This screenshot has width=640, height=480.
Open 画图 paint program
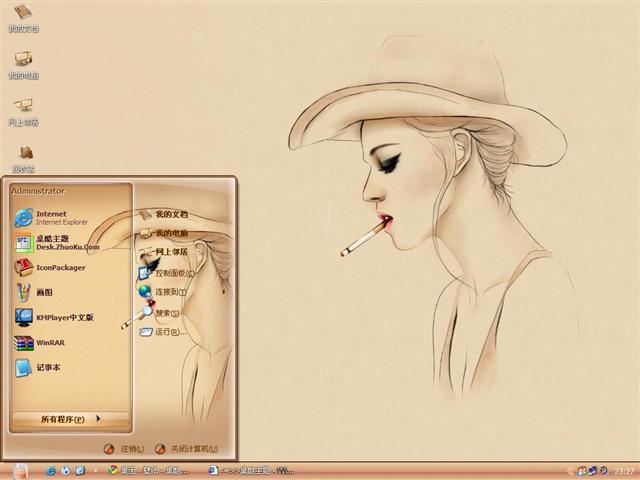(x=33, y=292)
